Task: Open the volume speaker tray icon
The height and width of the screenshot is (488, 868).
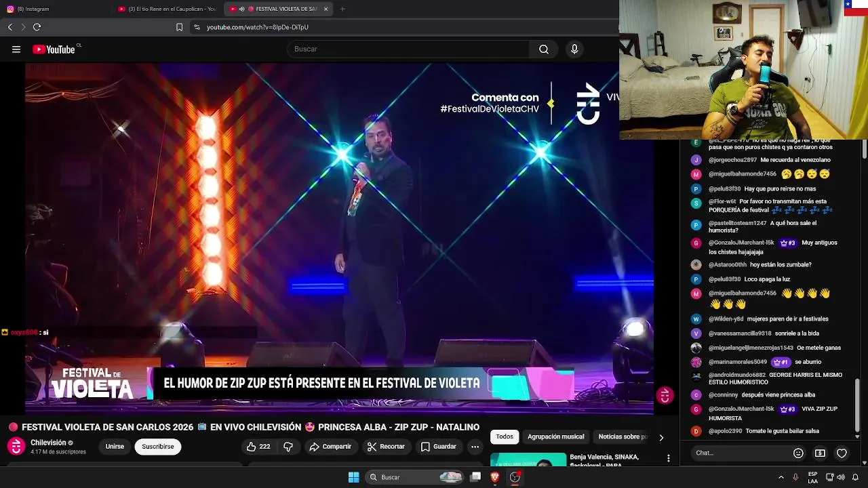Action: 841,477
